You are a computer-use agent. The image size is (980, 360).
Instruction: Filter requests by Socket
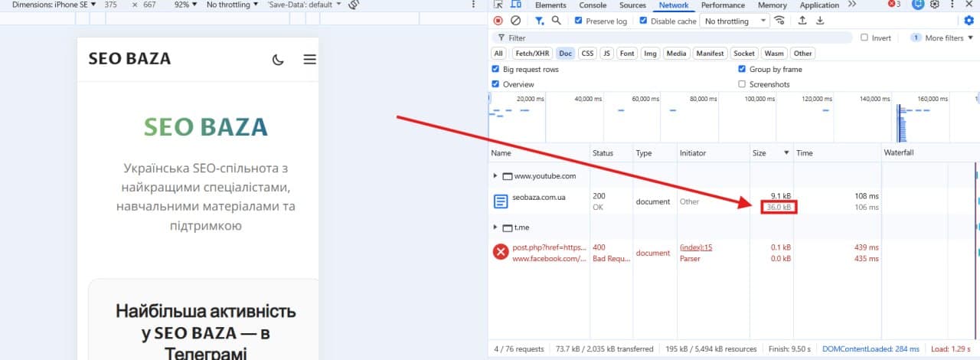744,54
